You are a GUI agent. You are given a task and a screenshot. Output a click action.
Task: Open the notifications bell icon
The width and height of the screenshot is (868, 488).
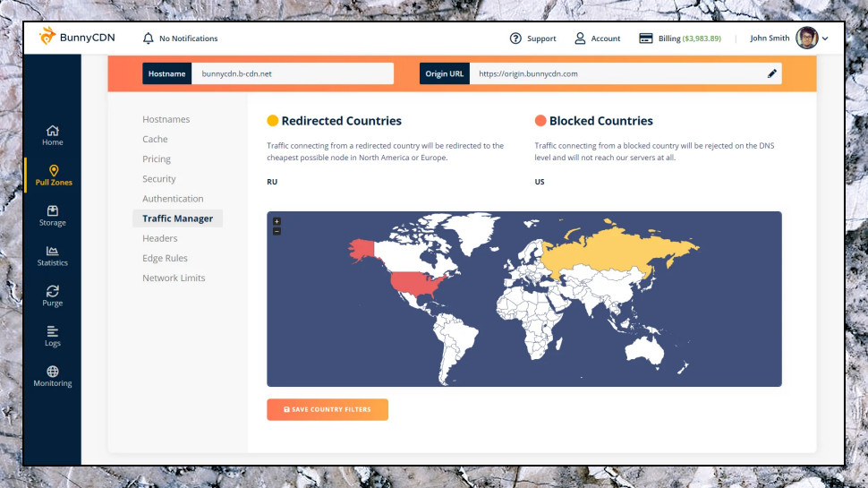(x=148, y=39)
